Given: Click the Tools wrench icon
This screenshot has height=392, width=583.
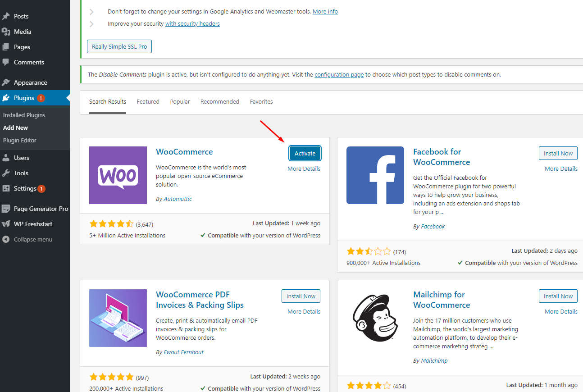Looking at the screenshot, I should click(x=6, y=173).
